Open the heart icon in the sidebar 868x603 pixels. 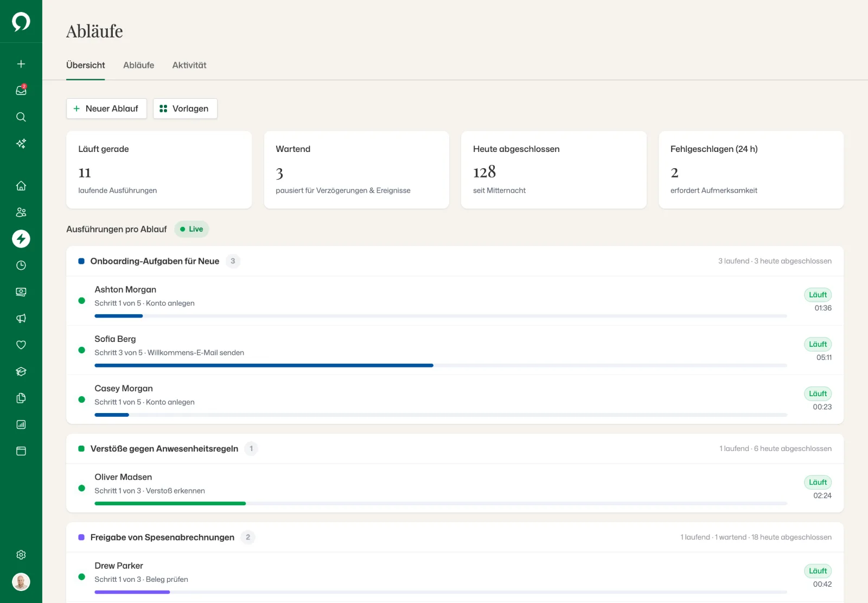point(21,345)
